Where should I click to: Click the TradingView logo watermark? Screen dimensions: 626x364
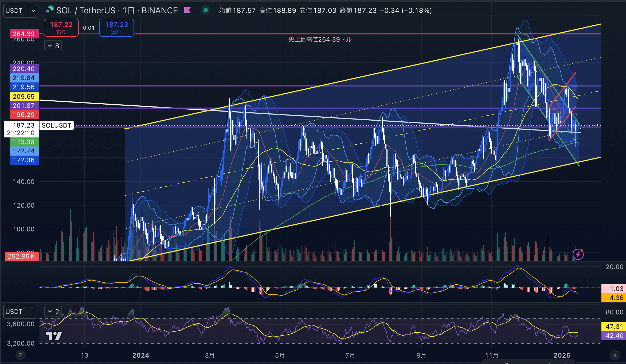tap(54, 336)
